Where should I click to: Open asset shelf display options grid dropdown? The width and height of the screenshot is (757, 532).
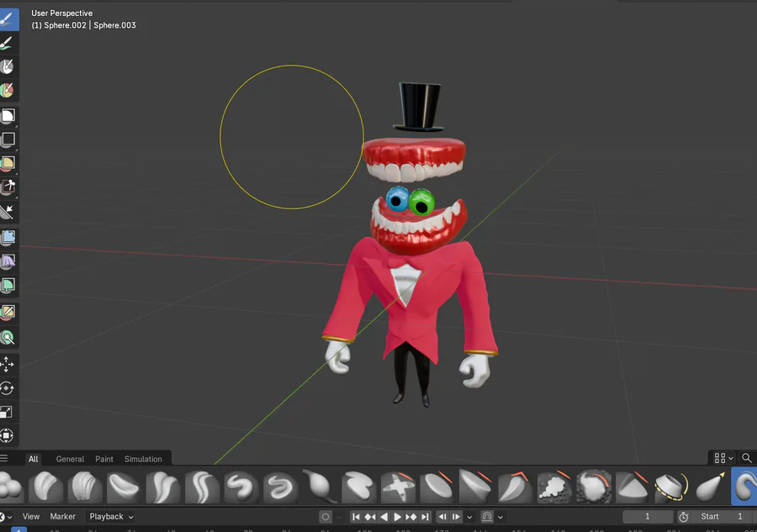723,458
